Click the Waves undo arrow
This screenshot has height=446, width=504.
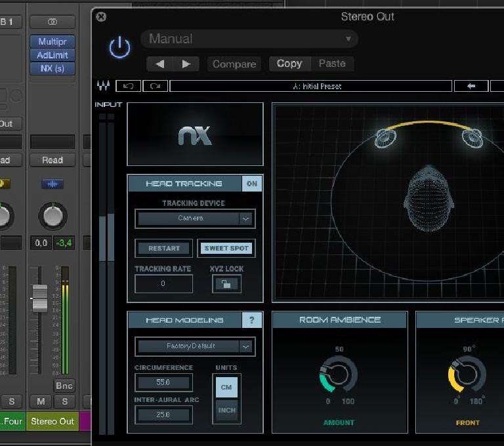pyautogui.click(x=128, y=86)
